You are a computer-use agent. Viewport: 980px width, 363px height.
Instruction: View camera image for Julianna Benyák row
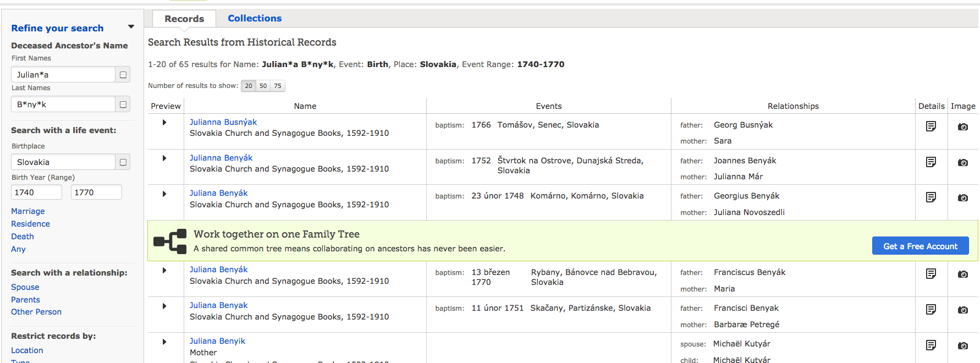pyautogui.click(x=962, y=163)
